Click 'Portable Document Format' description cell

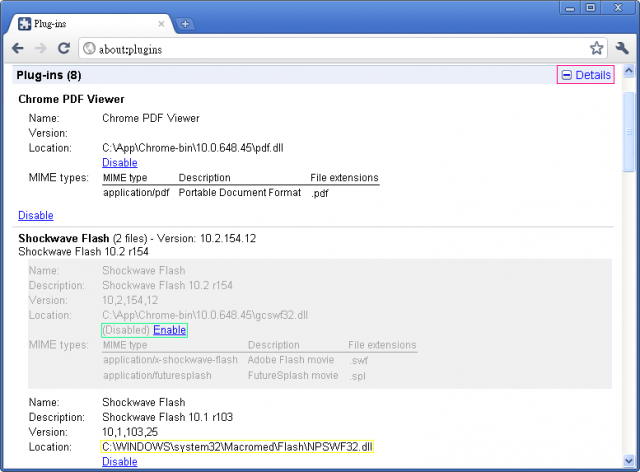[240, 193]
